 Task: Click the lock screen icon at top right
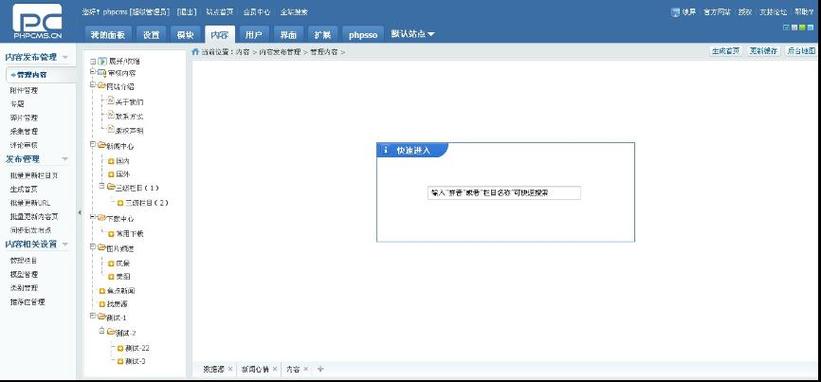click(x=675, y=12)
